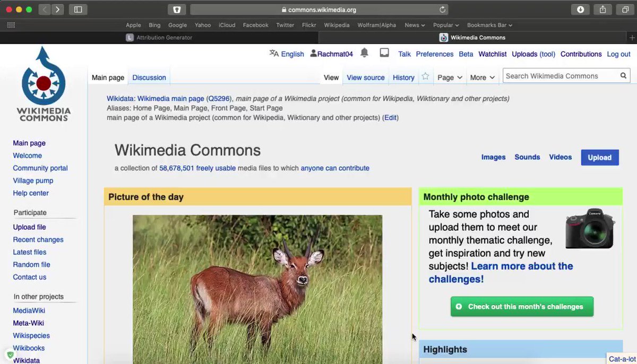Open Upload file in sidebar
Image resolution: width=637 pixels, height=364 pixels.
click(x=30, y=227)
